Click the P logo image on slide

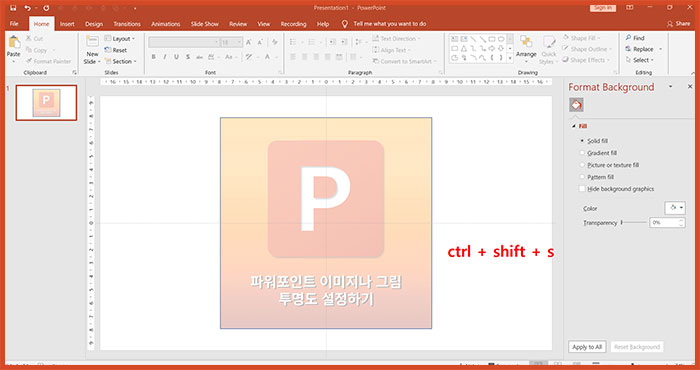pyautogui.click(x=325, y=199)
